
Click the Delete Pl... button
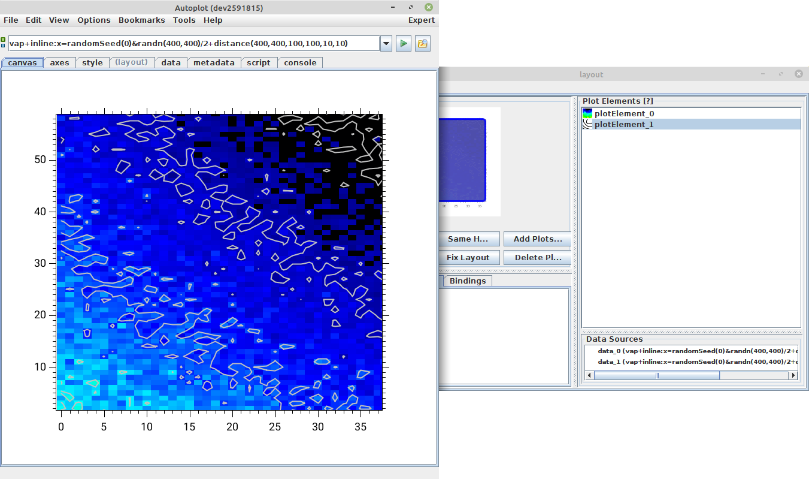538,258
